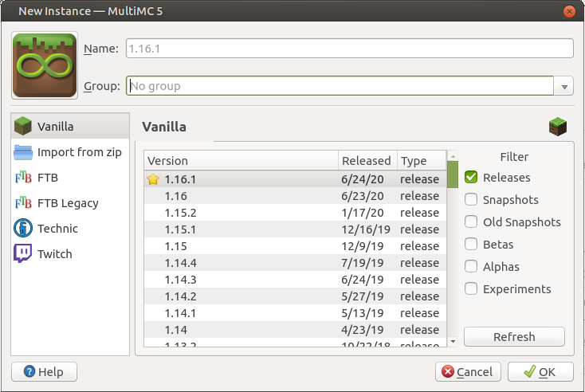585x392 pixels.
Task: Switch to the Technic source page
Action: pos(70,228)
